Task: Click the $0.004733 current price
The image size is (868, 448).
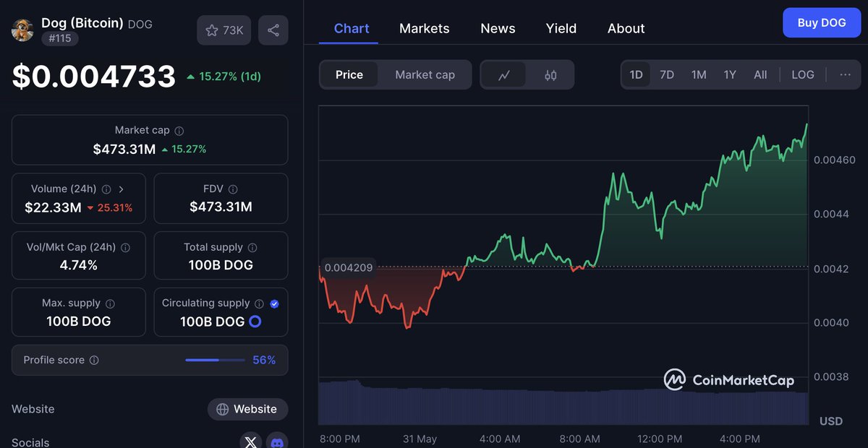Action: pos(94,76)
